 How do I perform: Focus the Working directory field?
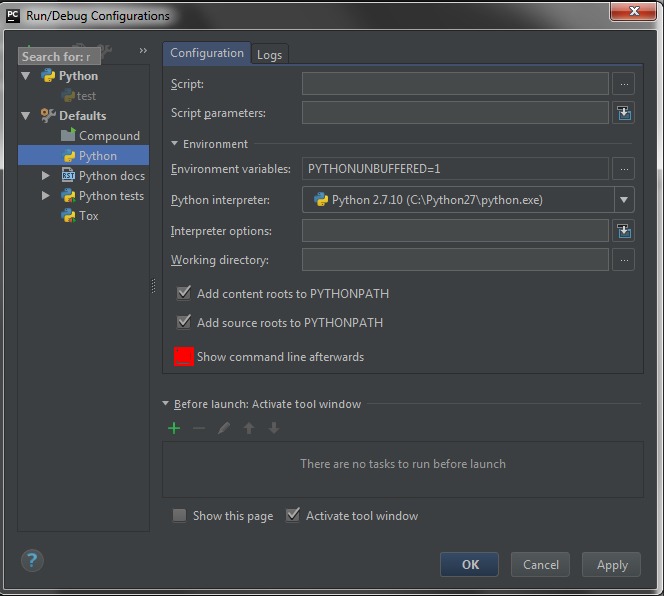(455, 259)
